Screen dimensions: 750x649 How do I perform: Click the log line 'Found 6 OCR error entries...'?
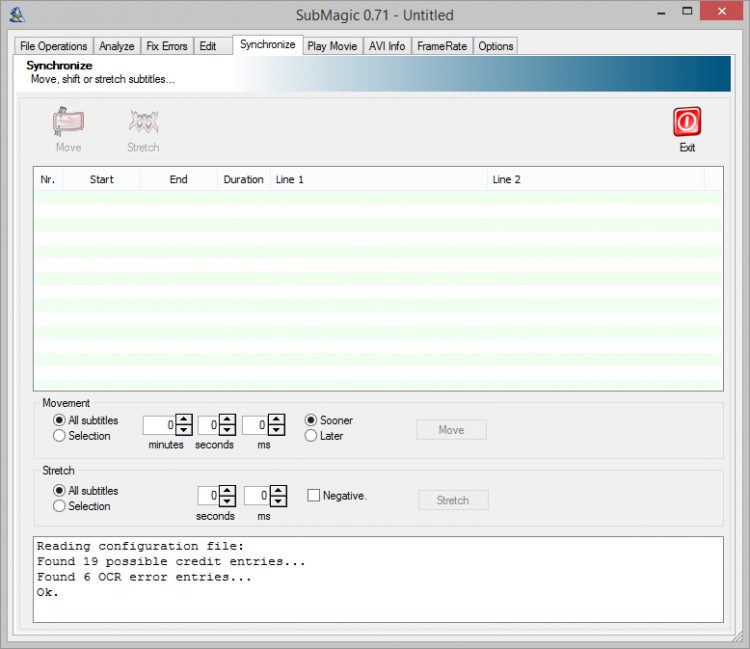[x=144, y=577]
